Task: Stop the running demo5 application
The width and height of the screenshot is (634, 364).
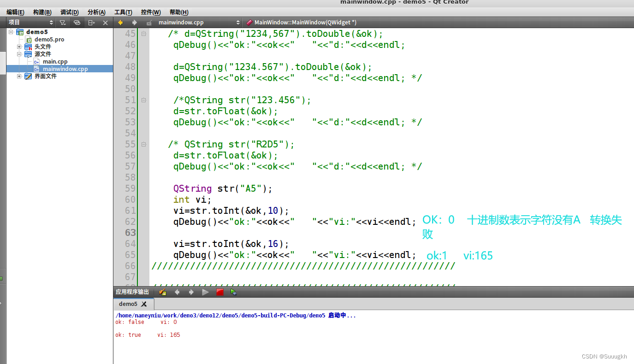Action: point(219,292)
